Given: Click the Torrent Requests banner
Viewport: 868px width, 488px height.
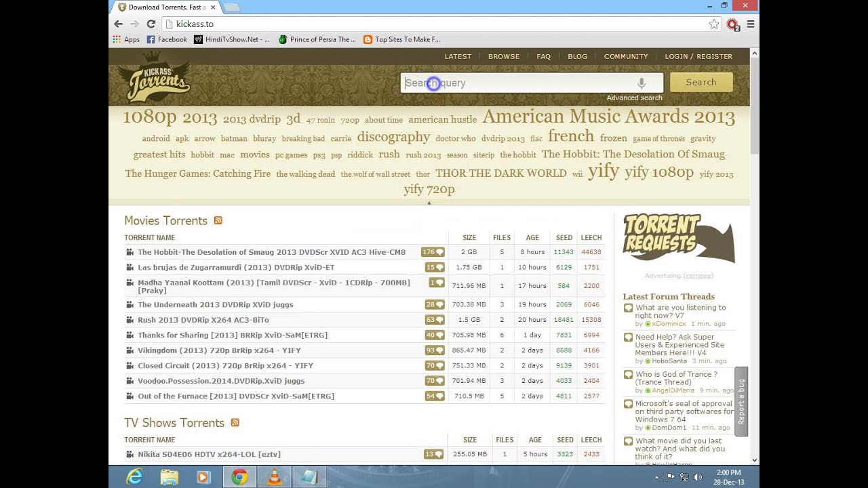Looking at the screenshot, I should 678,238.
